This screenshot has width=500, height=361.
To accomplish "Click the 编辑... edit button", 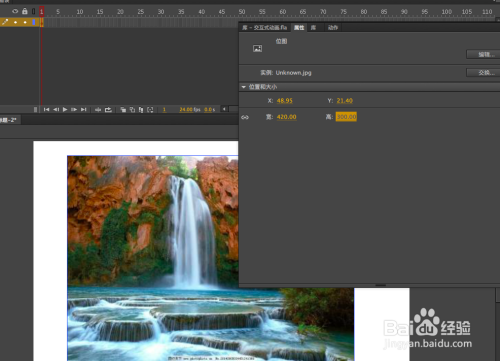I will click(483, 55).
